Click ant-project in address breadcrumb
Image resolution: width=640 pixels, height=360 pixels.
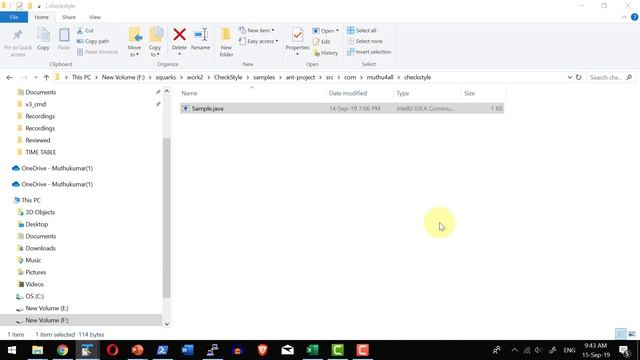(300, 77)
